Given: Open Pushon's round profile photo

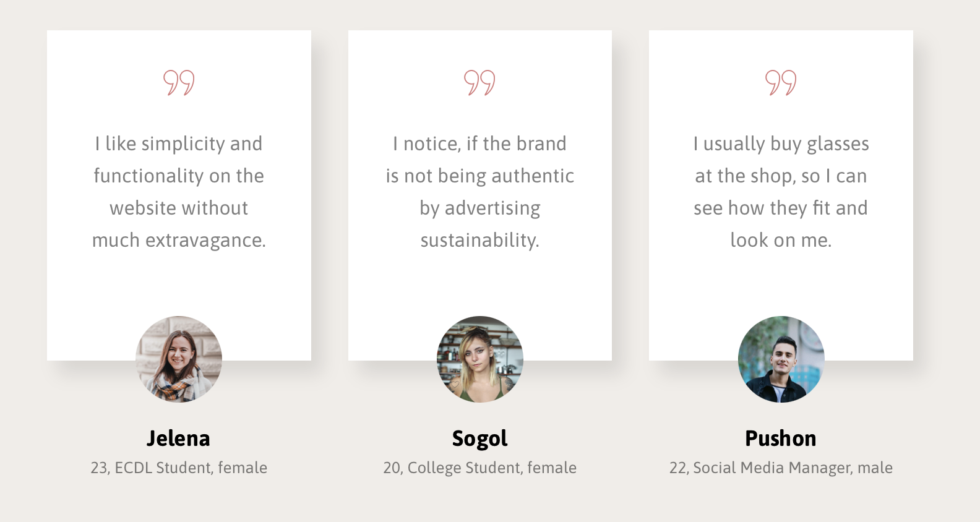Looking at the screenshot, I should (781, 359).
